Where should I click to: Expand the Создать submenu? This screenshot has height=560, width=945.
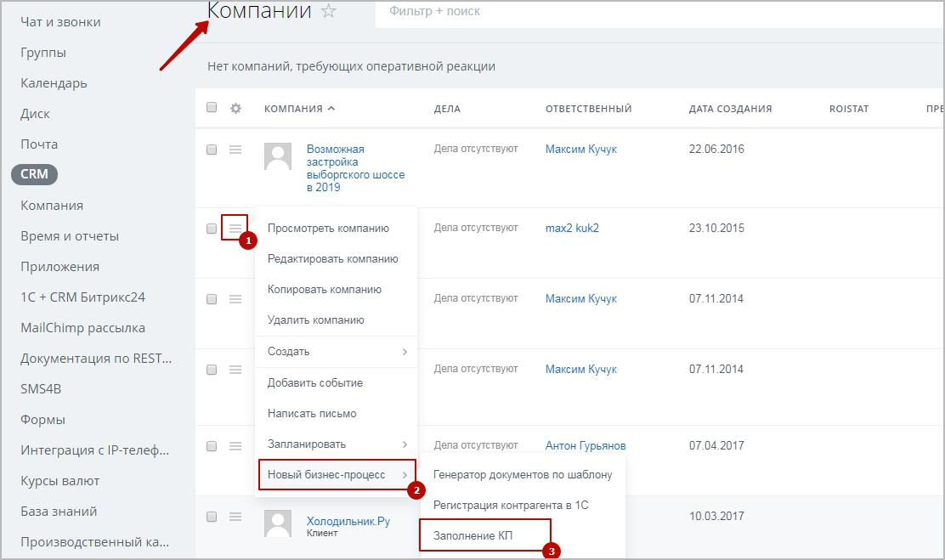click(x=337, y=352)
